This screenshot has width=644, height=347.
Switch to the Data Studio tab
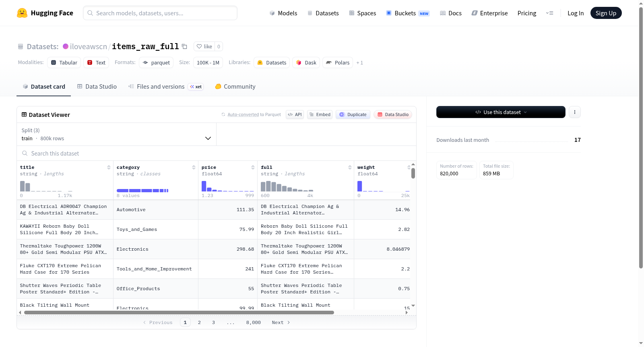click(x=97, y=87)
